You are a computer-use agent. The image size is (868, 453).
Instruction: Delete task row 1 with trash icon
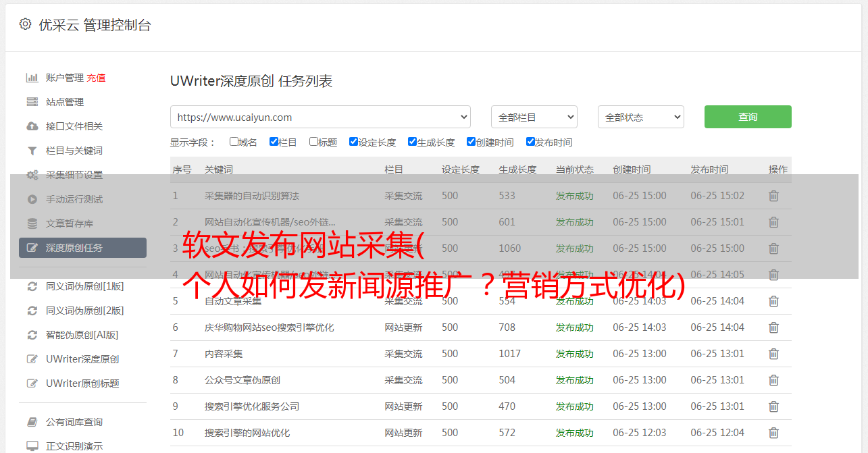773,196
